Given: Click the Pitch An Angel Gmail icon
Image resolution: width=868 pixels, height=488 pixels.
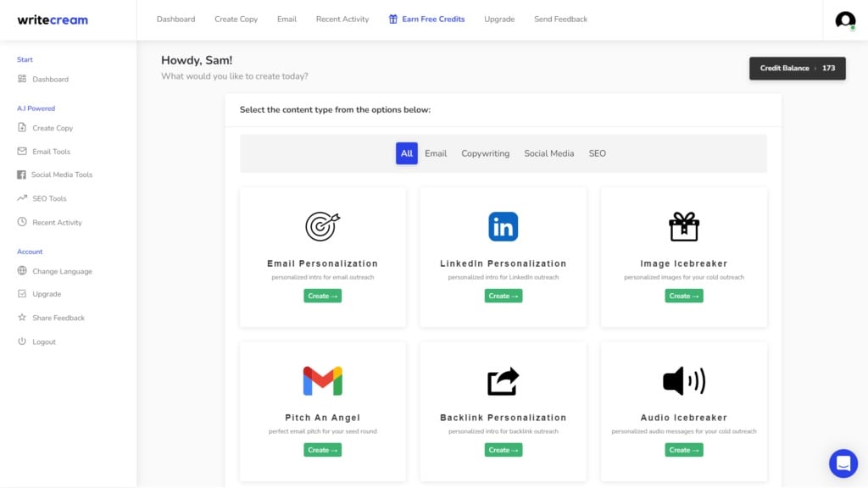Looking at the screenshot, I should [322, 381].
